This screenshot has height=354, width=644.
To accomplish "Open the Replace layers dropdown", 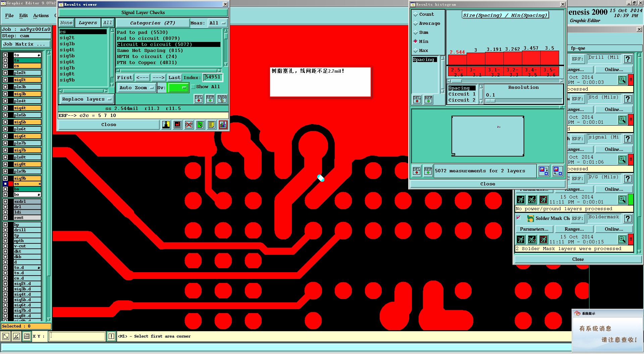I will pos(87,99).
